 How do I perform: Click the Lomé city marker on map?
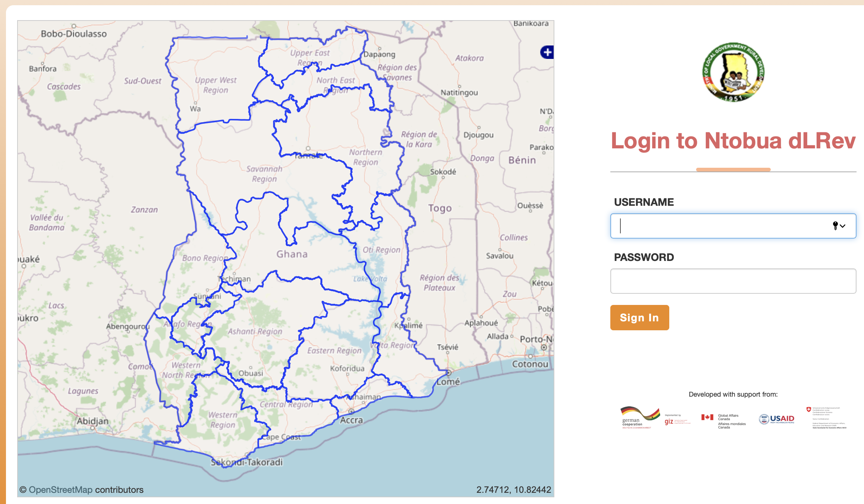(x=449, y=373)
